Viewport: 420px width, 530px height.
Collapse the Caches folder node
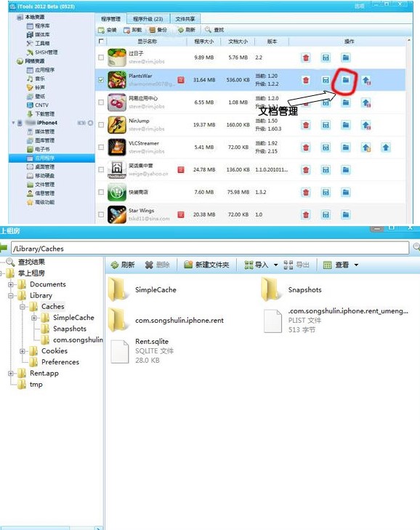click(23, 307)
